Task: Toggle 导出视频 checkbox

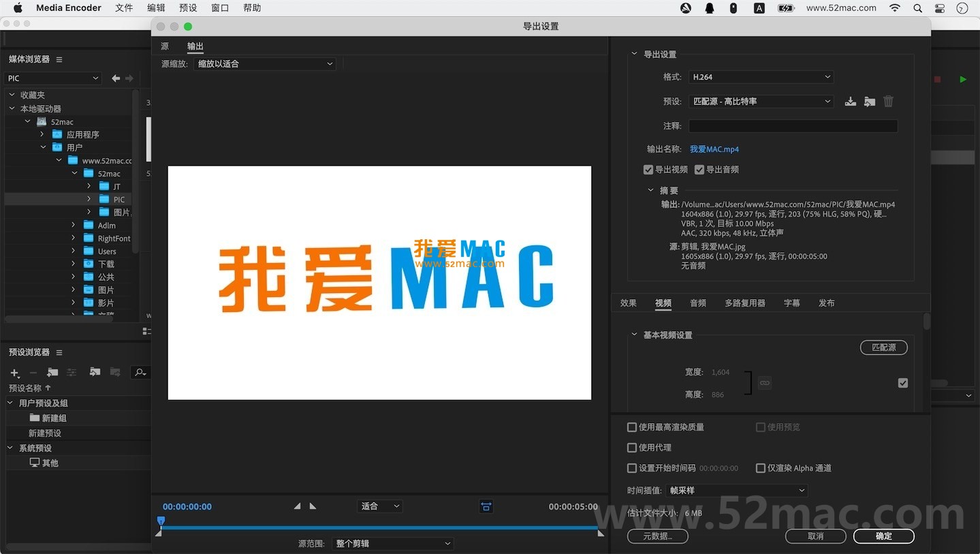Action: point(648,170)
